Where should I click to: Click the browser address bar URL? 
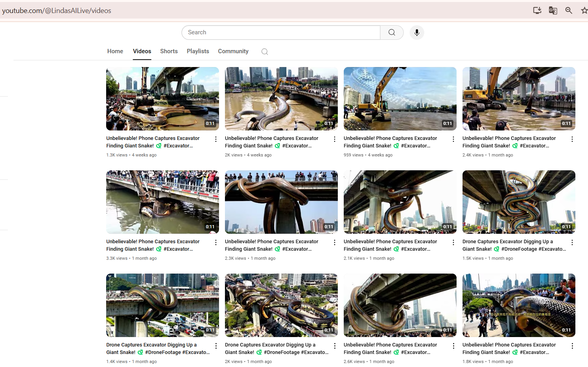(x=57, y=11)
